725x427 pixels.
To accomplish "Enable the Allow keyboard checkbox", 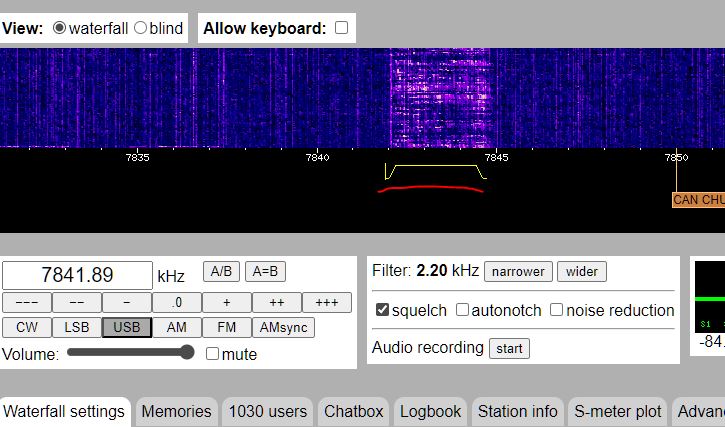I will [341, 28].
